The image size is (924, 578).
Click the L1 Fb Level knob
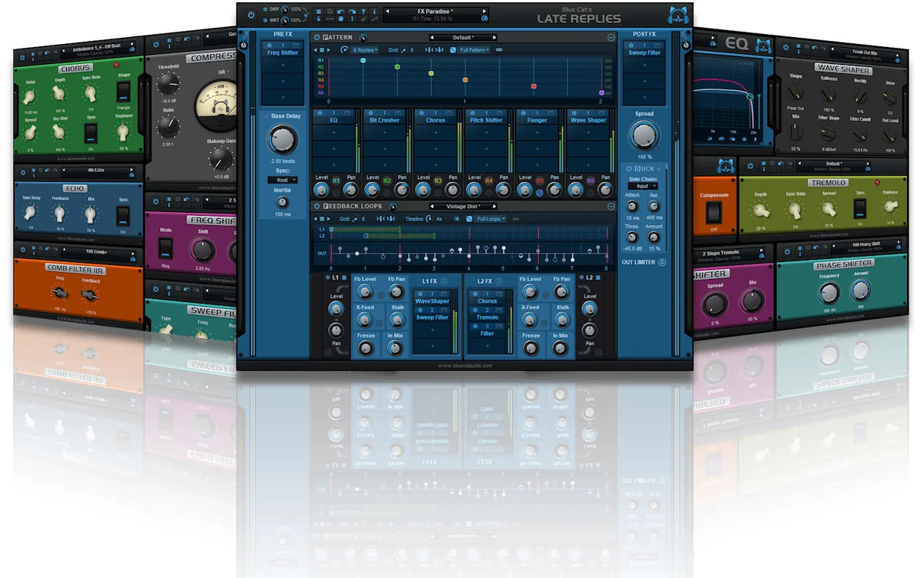pos(365,291)
